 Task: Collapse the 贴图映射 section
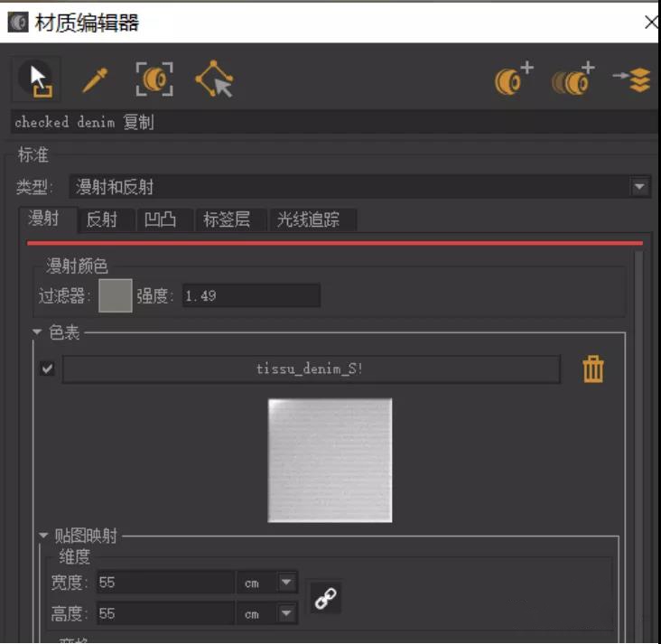pos(43,536)
